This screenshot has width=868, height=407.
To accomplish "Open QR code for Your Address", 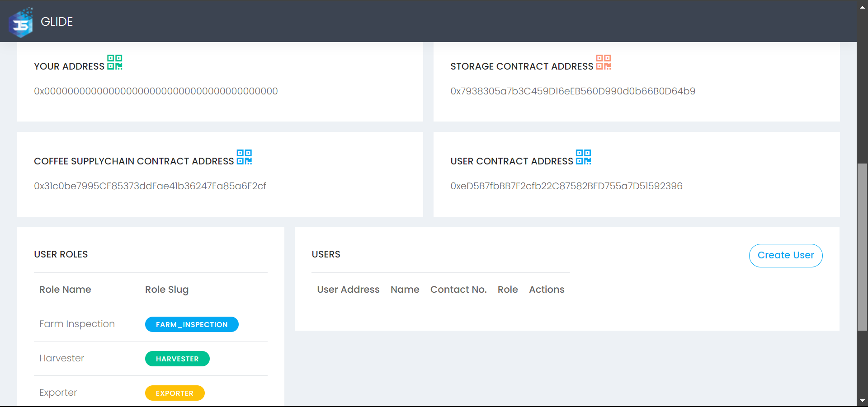I will click(x=114, y=62).
